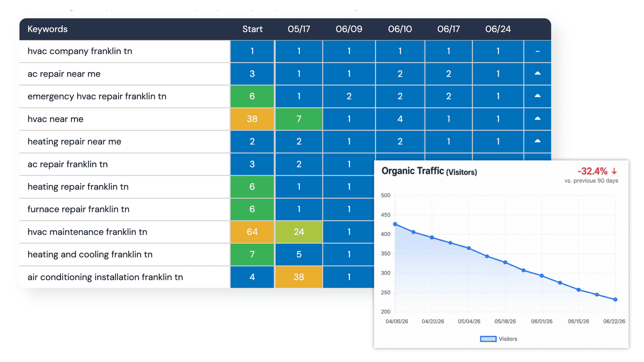Click the up-arrow icon for emergency hvac repair franklin tn
This screenshot has width=644, height=362.
point(537,96)
